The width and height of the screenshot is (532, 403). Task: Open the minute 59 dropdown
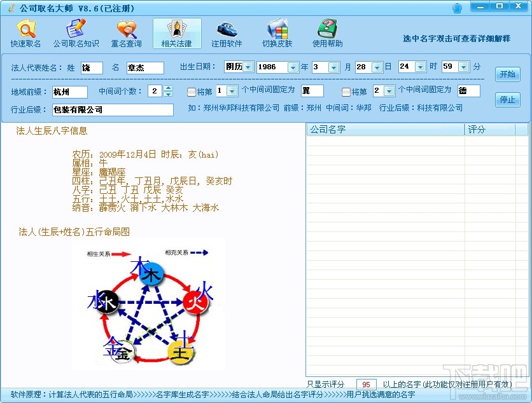point(464,67)
